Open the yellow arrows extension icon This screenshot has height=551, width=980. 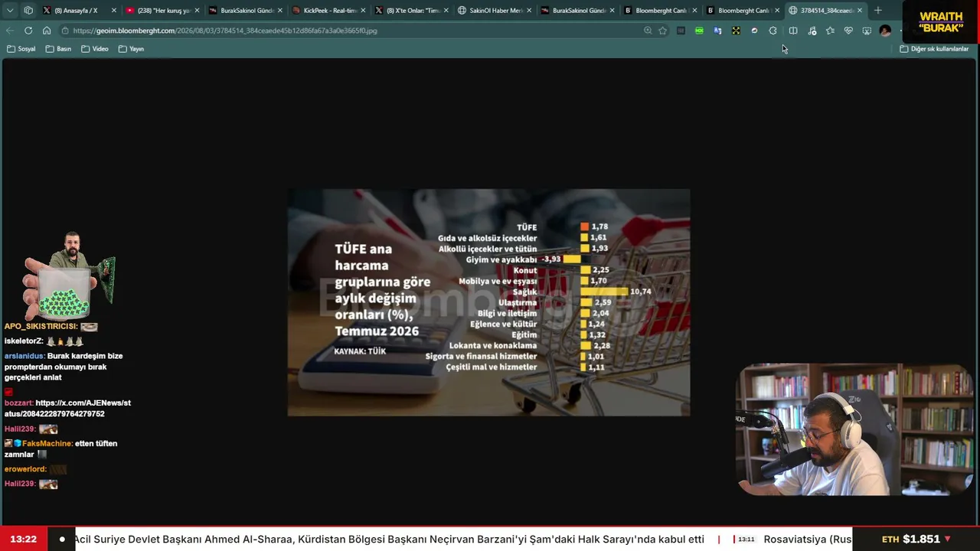(x=736, y=31)
